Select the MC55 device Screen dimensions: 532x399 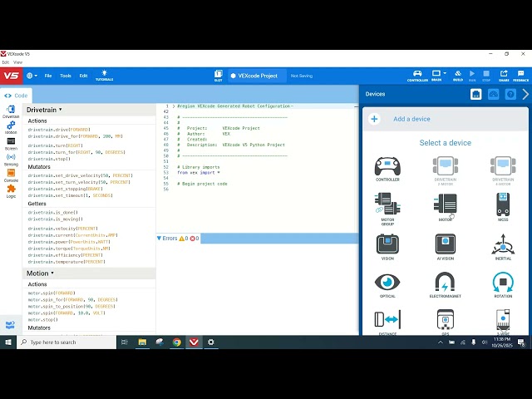point(503,207)
